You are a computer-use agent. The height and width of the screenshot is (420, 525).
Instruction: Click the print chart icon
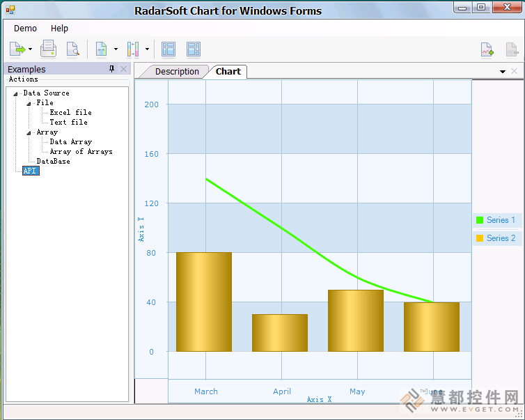pos(48,49)
